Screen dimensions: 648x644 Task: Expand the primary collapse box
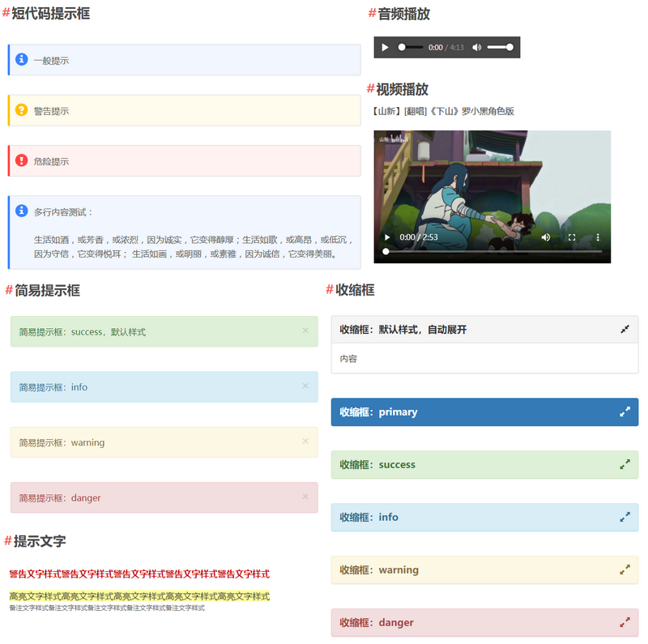click(624, 412)
